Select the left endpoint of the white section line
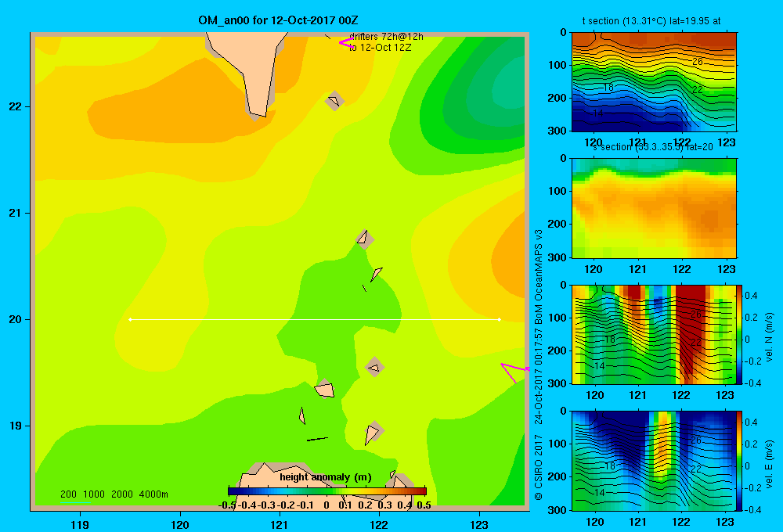The image size is (783, 532). click(x=130, y=319)
